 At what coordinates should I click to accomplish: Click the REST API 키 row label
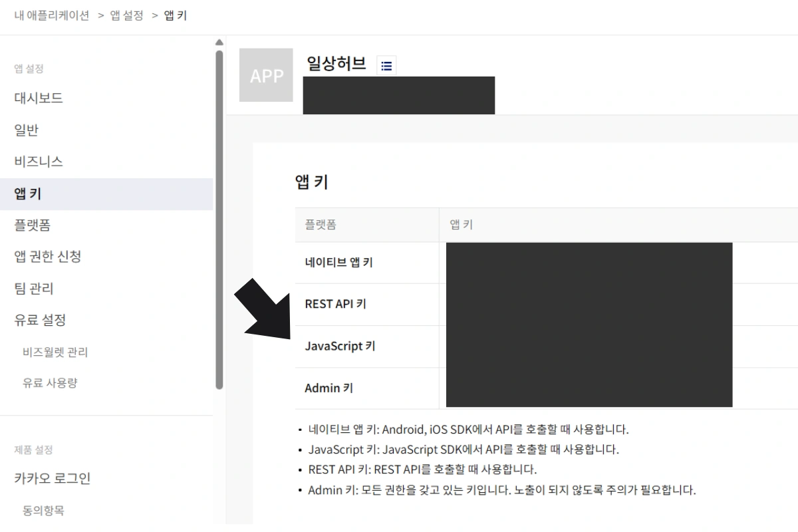335,304
